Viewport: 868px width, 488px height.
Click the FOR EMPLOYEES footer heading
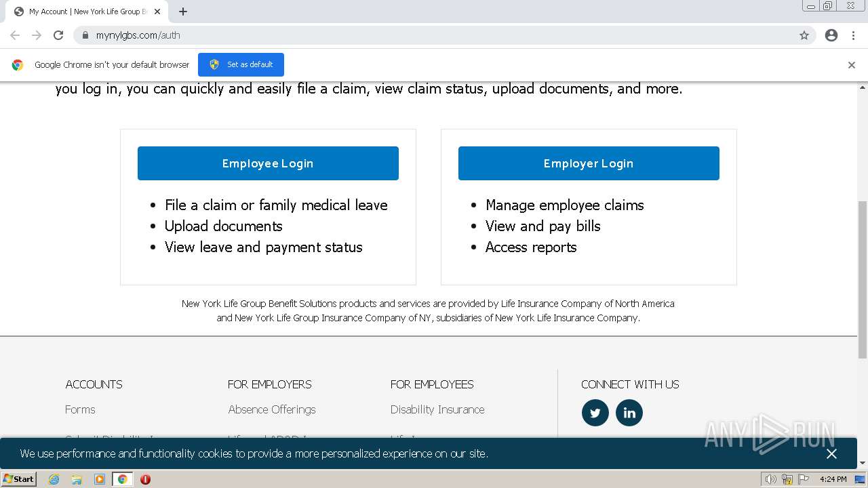pyautogui.click(x=432, y=384)
